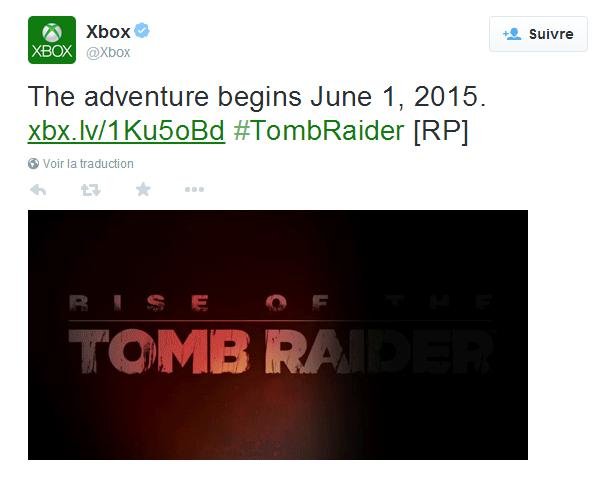The width and height of the screenshot is (601, 478).
Task: Open the xbx.lv/1Ku5oBd link
Action: tap(126, 131)
